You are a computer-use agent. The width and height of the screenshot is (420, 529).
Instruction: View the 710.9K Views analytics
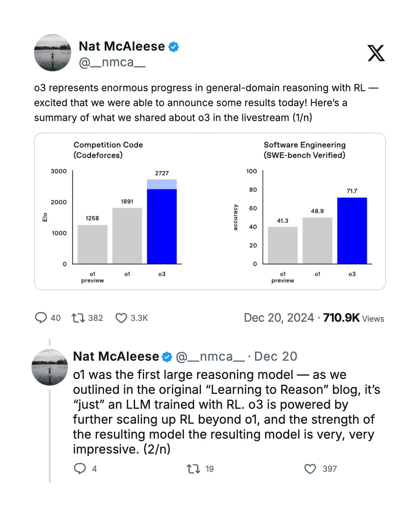(354, 318)
